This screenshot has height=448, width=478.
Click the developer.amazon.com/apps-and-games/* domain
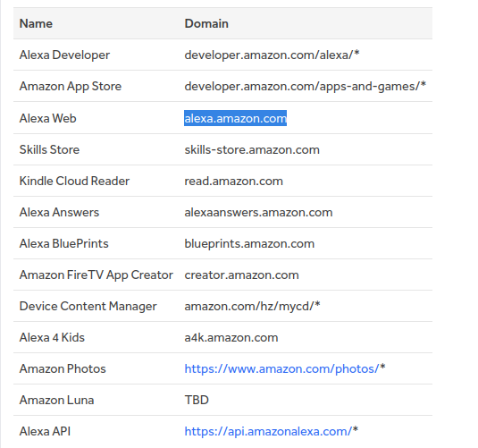[306, 87]
